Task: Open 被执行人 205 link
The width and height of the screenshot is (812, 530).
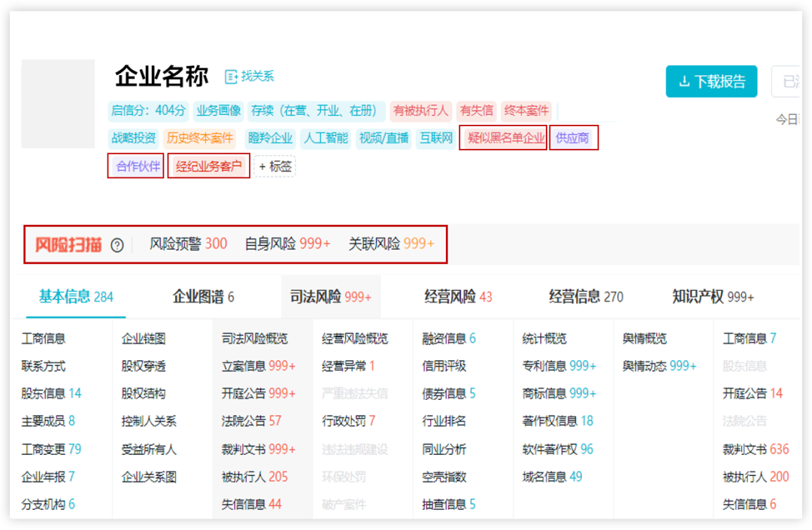Action: [x=255, y=476]
